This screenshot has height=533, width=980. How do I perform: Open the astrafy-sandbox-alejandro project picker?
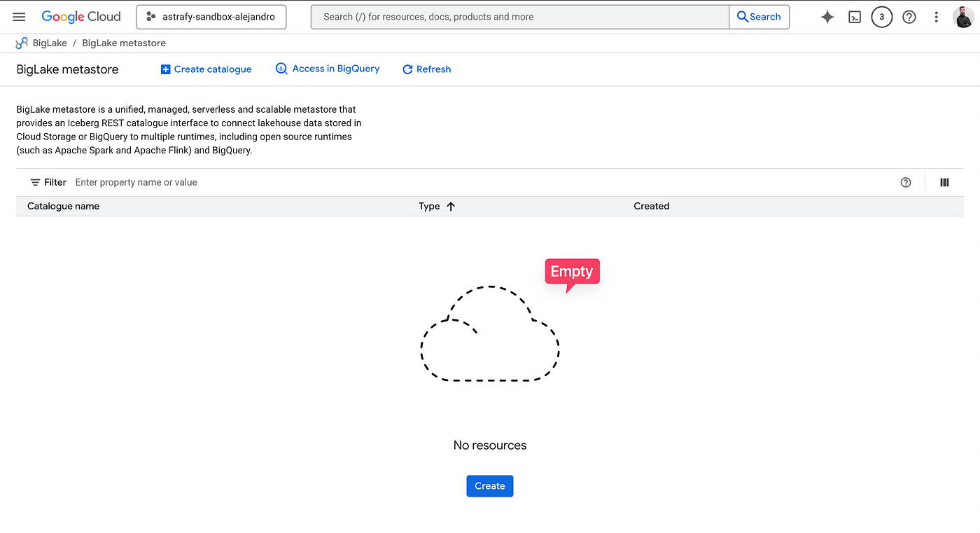pos(211,17)
